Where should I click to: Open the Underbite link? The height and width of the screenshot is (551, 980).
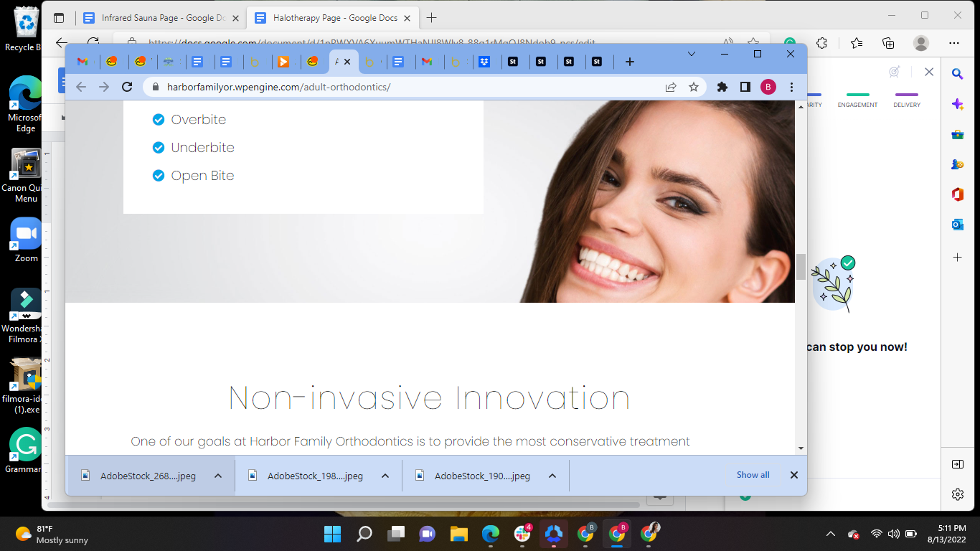(202, 147)
